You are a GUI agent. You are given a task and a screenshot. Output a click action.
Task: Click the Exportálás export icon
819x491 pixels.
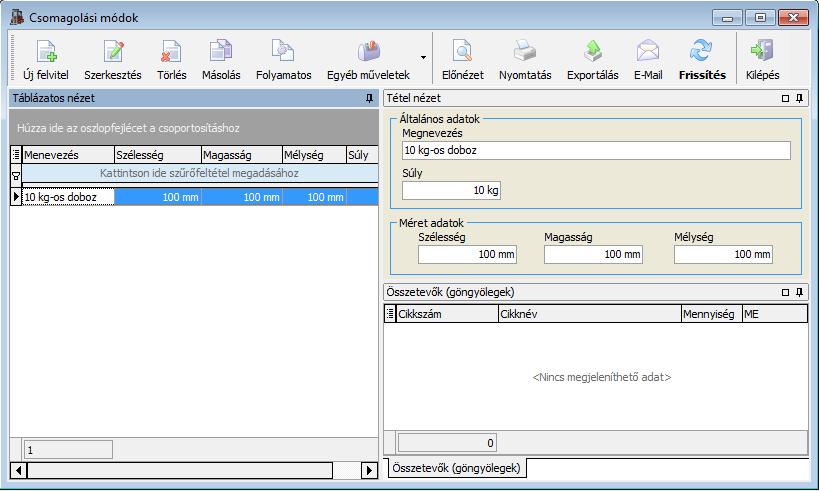tap(593, 52)
